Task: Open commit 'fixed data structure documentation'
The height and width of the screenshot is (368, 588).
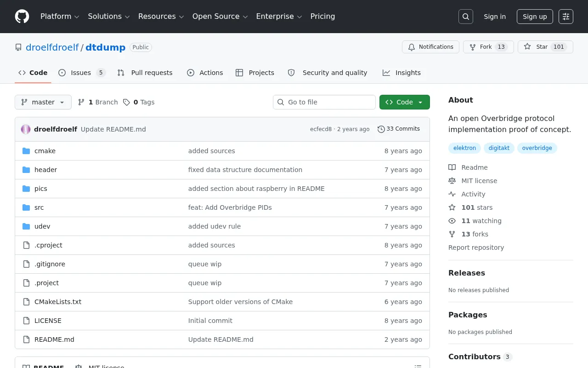Action: [245, 170]
